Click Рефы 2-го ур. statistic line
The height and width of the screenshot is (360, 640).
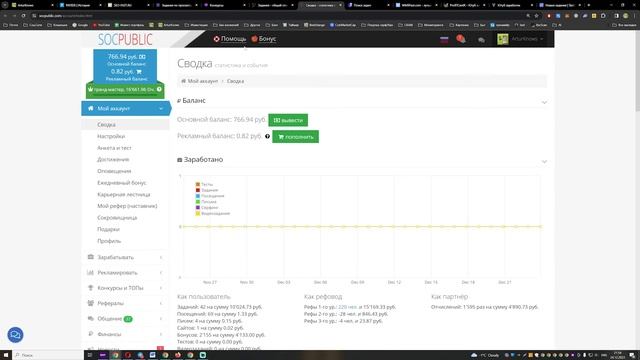pyautogui.click(x=346, y=314)
